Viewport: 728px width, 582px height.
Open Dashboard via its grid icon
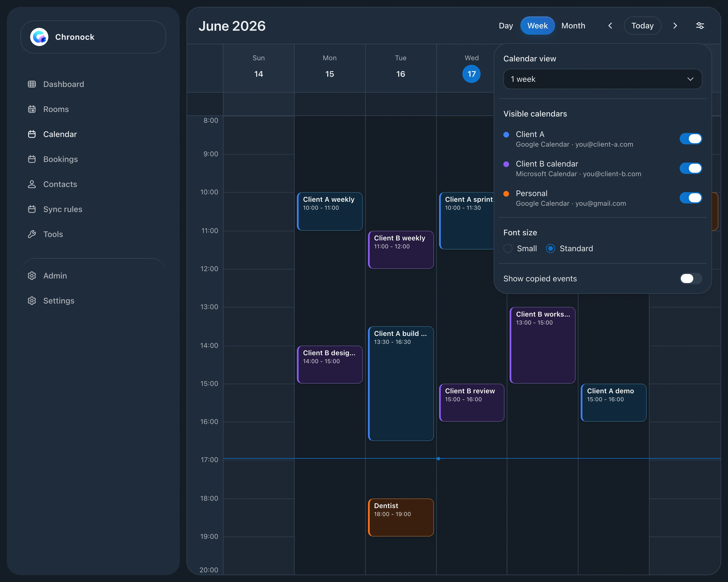[32, 84]
